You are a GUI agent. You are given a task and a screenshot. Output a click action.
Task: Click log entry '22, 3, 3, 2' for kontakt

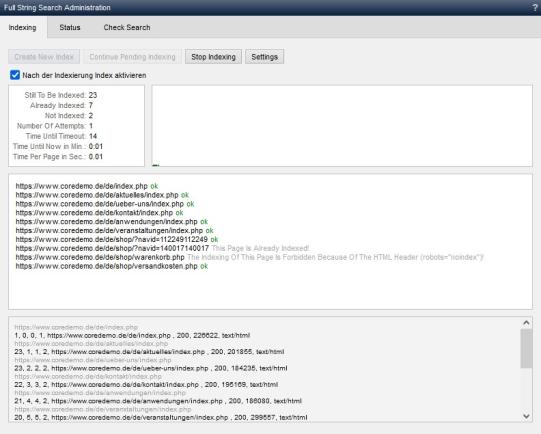[x=146, y=385]
